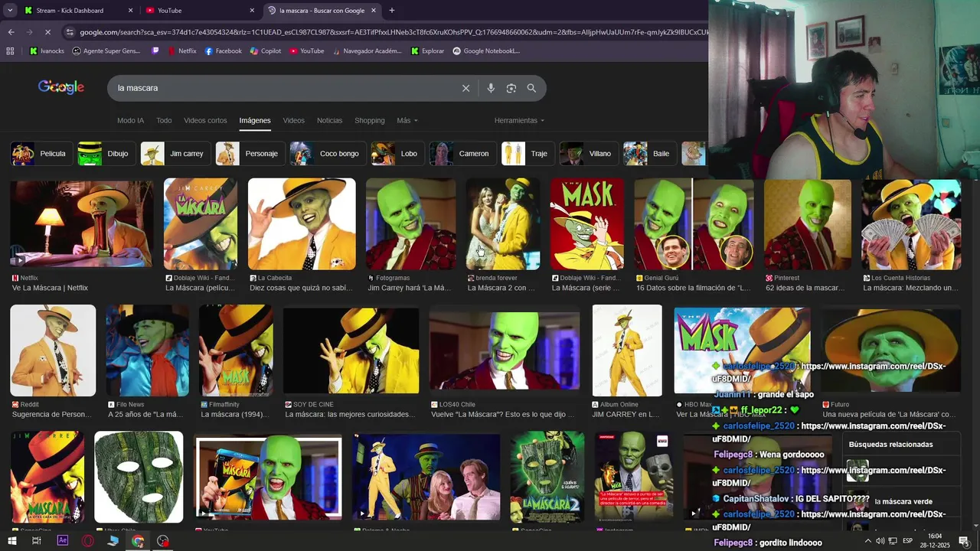Viewport: 980px width, 551px height.
Task: Open the LOS40 Chile Vuelve La Máscara image
Action: click(505, 350)
